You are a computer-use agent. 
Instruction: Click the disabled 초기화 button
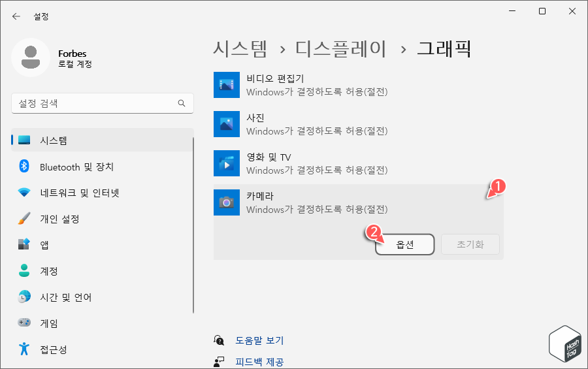(x=470, y=244)
